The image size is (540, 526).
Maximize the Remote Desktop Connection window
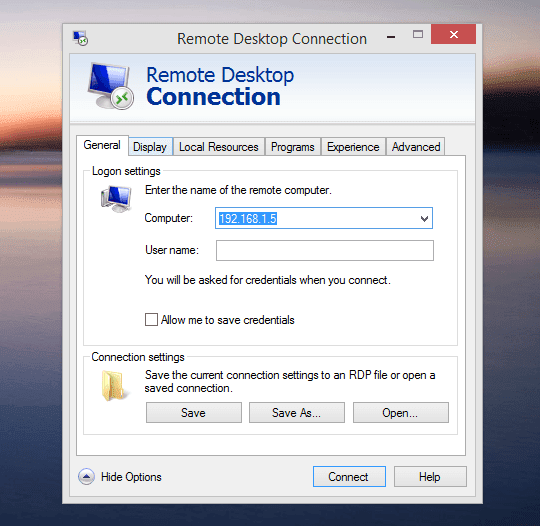[x=418, y=34]
